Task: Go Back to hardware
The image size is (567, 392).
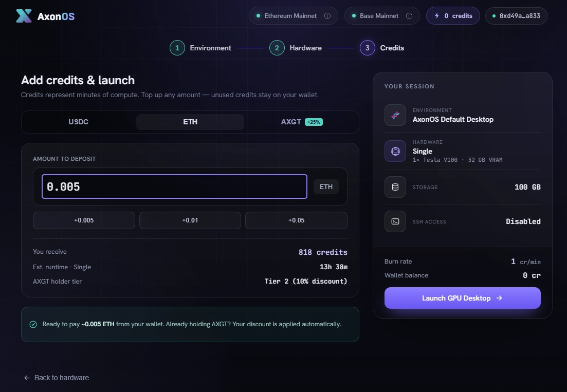Action: [x=57, y=378]
